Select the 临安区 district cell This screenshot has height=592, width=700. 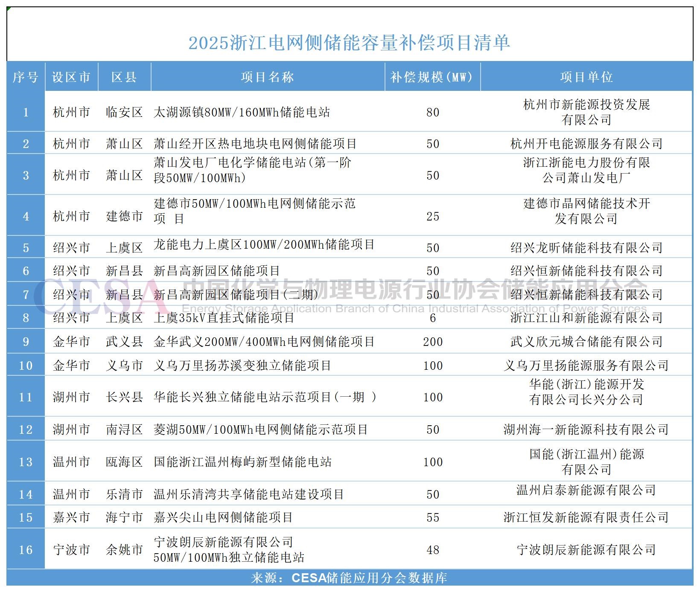click(x=124, y=112)
